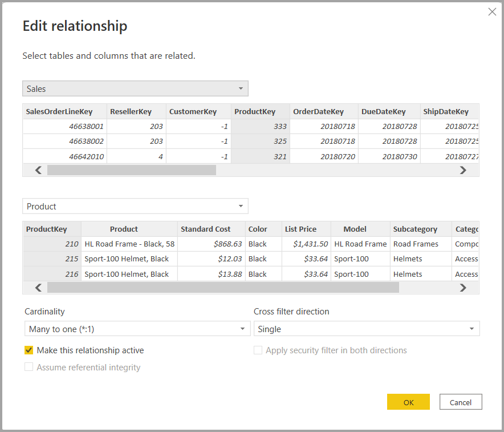Click the Cardinality dropdown arrow
Image resolution: width=504 pixels, height=432 pixels.
pyautogui.click(x=243, y=329)
